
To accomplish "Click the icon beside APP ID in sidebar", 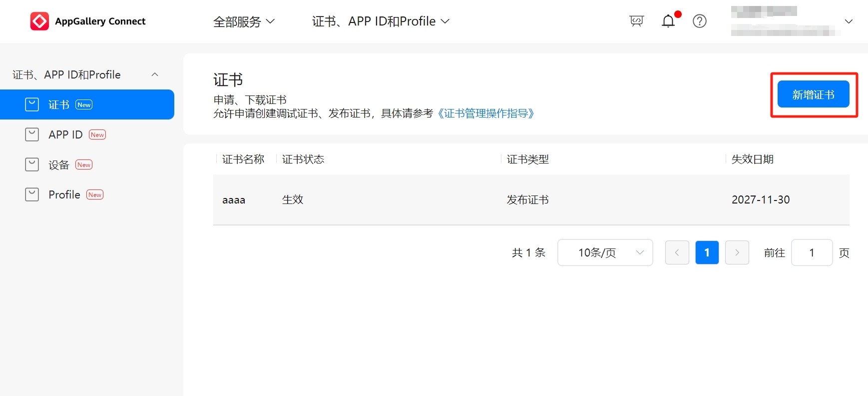I will pyautogui.click(x=32, y=134).
